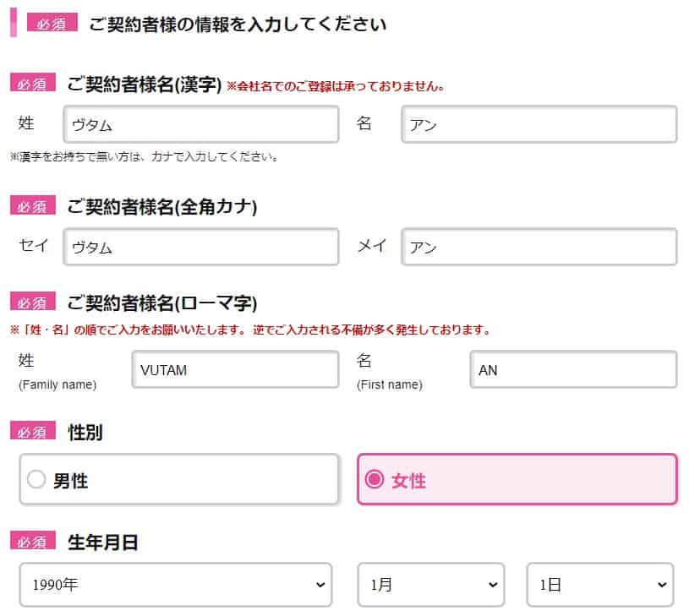Expand the 1月 birth month dropdown

430,585
